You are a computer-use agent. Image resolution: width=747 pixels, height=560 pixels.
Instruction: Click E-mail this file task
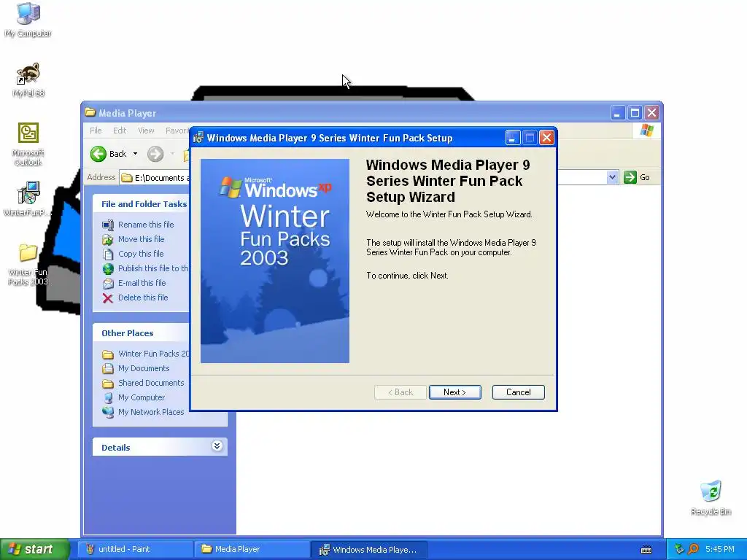tap(142, 283)
